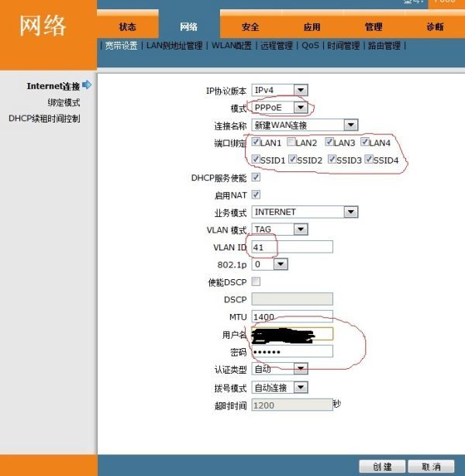The height and width of the screenshot is (476, 465).
Task: Click the VLAN ID input field
Action: point(292,247)
